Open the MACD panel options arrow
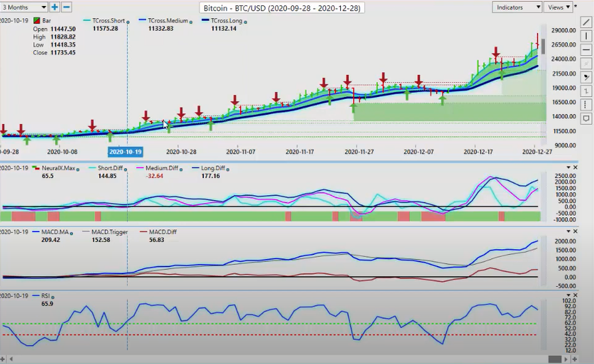Viewport: 594px width, 364px height. pos(568,231)
